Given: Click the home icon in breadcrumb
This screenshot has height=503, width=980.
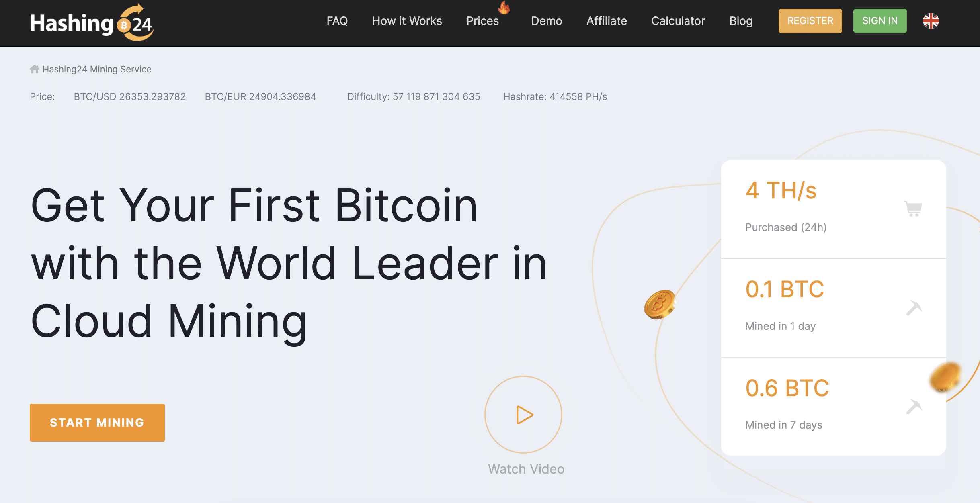Looking at the screenshot, I should pyautogui.click(x=34, y=69).
